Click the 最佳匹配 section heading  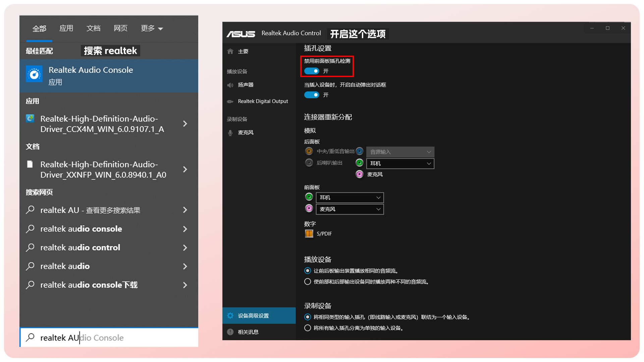point(39,51)
